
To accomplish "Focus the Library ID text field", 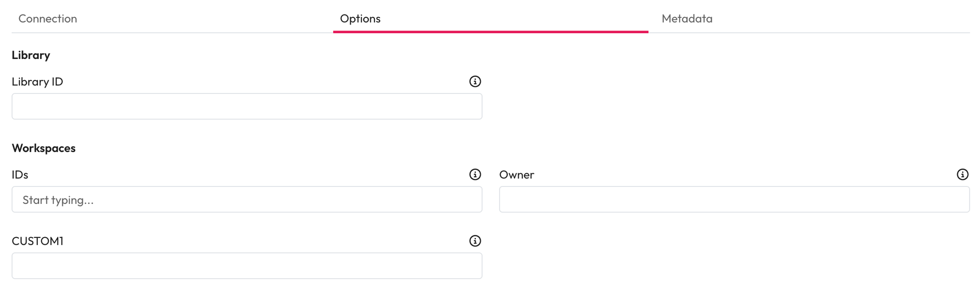I will (x=247, y=106).
